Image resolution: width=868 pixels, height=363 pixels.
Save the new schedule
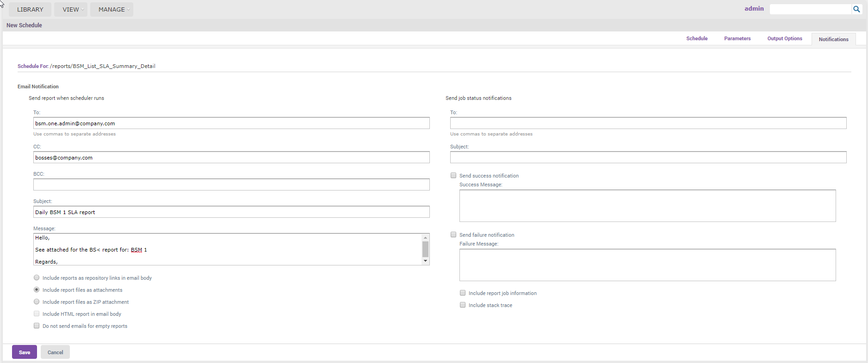25,352
